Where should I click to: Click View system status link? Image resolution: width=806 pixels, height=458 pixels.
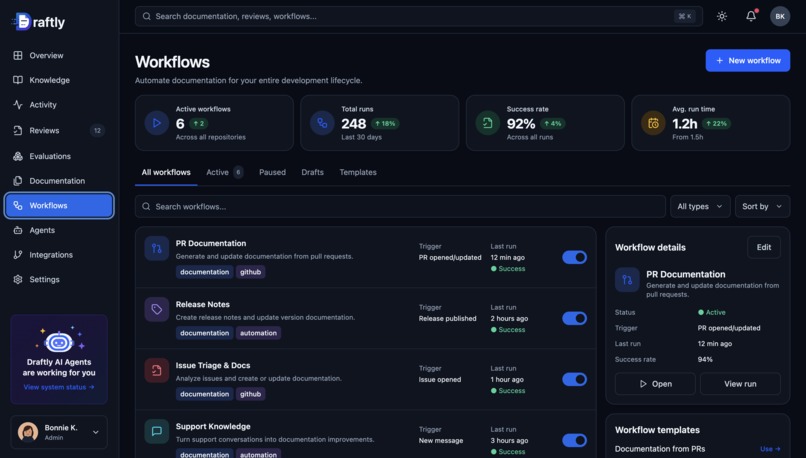[x=59, y=387]
